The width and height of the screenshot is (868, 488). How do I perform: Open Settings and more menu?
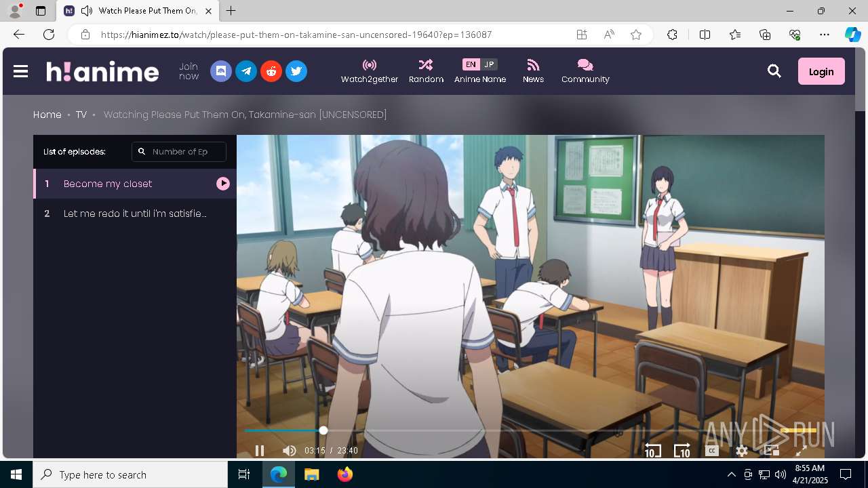click(825, 35)
